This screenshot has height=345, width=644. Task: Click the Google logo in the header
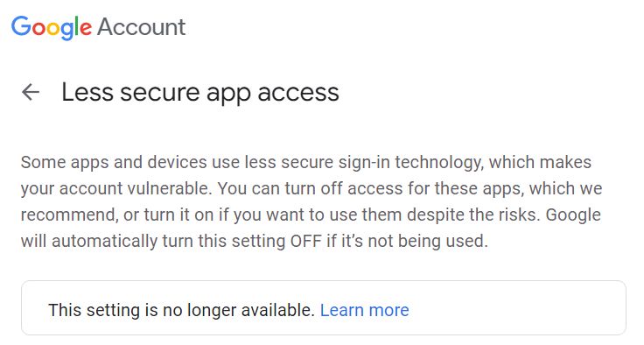[x=52, y=27]
